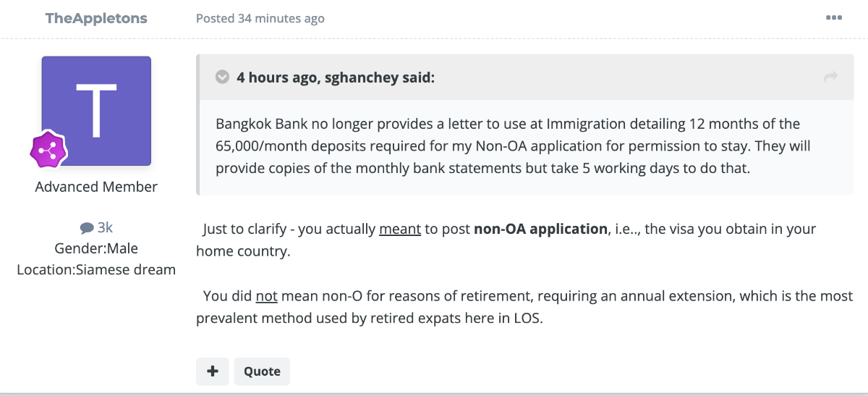Collapse the quoted sghanchey post chevron
This screenshot has width=868, height=396.
tap(222, 77)
